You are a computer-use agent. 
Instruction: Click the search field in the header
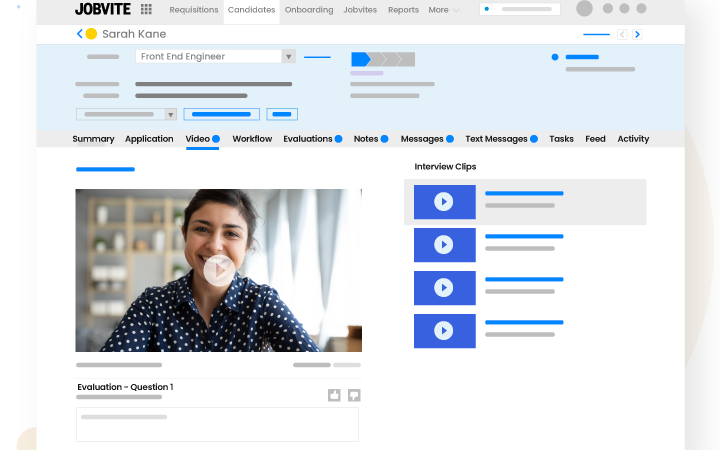[x=520, y=9]
